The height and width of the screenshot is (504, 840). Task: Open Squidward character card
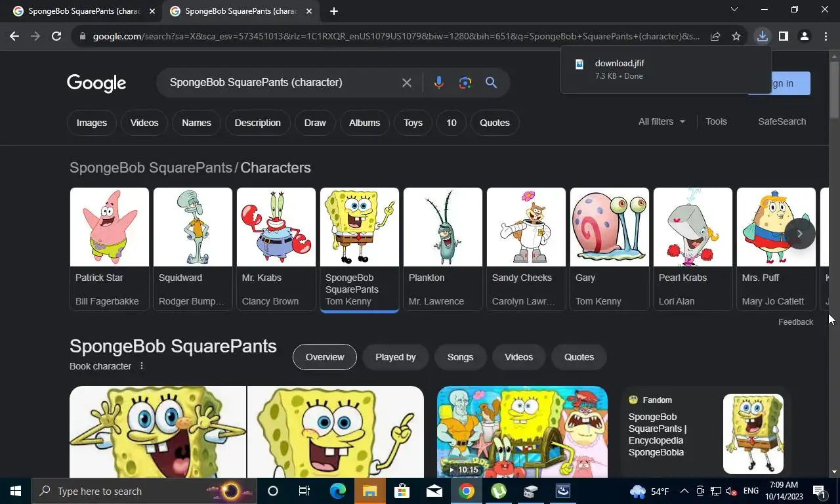[193, 249]
